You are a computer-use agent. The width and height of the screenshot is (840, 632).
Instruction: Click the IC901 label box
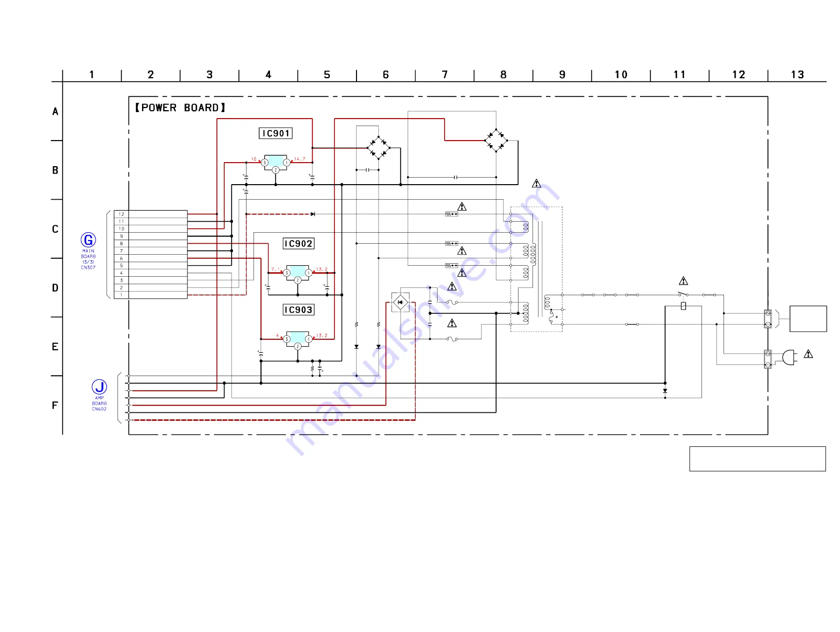coord(275,134)
